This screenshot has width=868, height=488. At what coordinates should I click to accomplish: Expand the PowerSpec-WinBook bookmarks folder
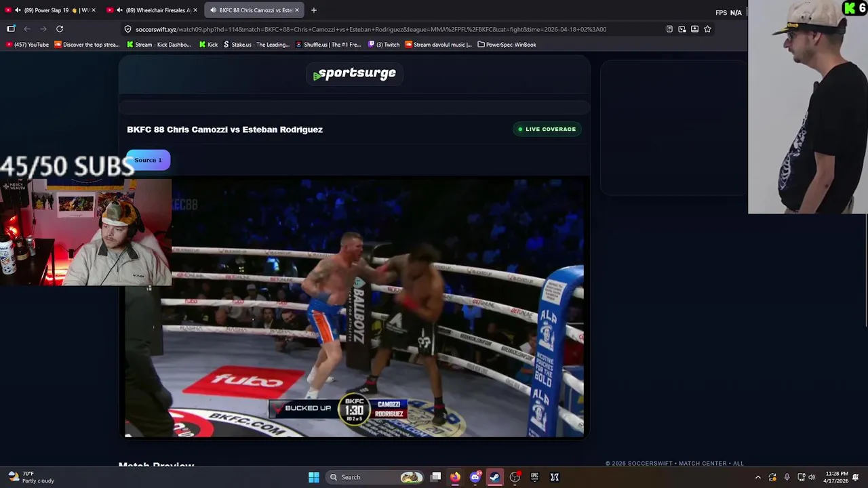(x=507, y=45)
